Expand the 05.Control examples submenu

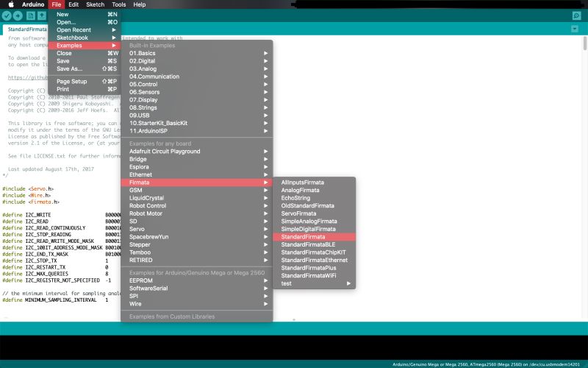click(x=197, y=85)
